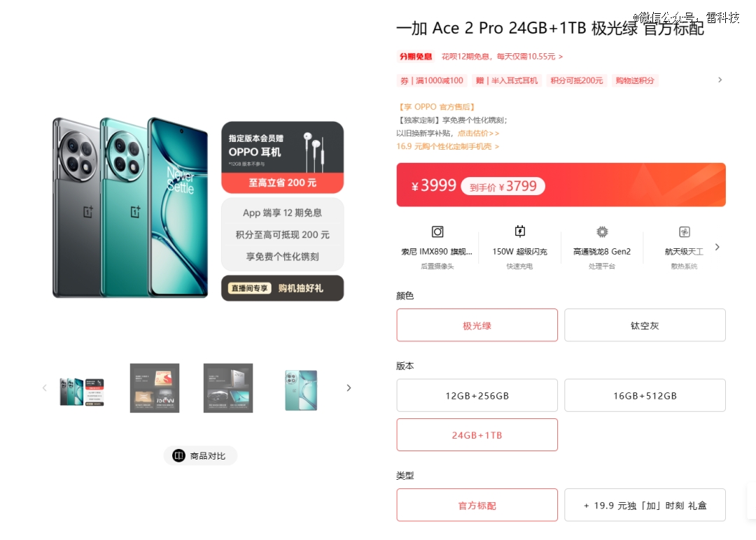
Task: Select the 钛空灰 color option
Action: pos(645,325)
